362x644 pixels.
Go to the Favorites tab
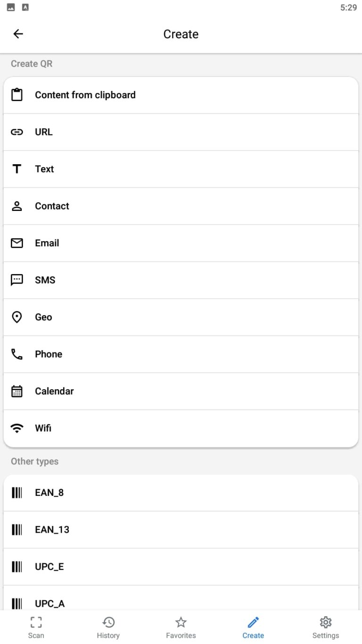pos(181,627)
